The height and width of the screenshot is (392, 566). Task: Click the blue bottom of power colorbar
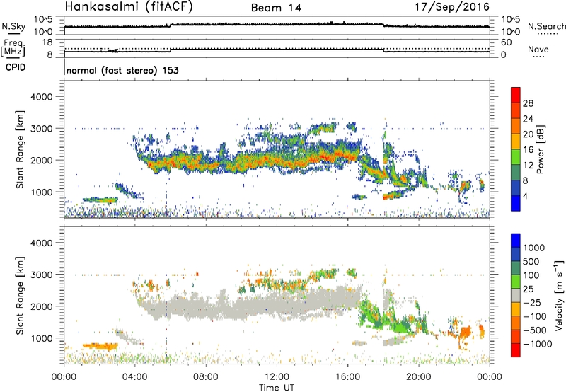click(x=516, y=203)
